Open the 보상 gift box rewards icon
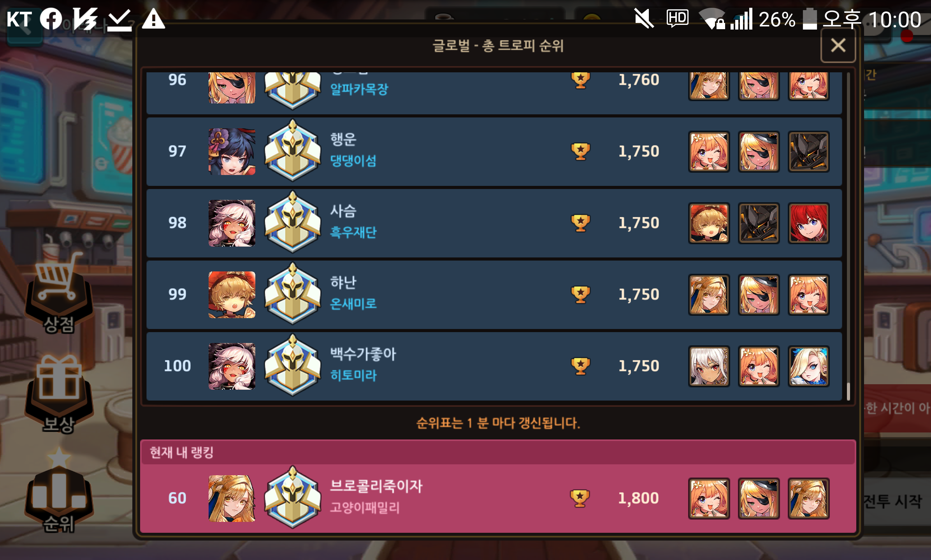931x560 pixels. pos(59,393)
